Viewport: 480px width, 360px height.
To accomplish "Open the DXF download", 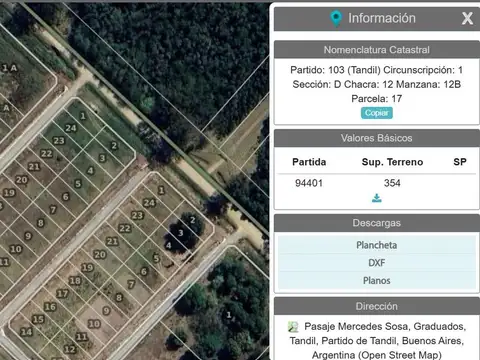I will click(x=377, y=263).
